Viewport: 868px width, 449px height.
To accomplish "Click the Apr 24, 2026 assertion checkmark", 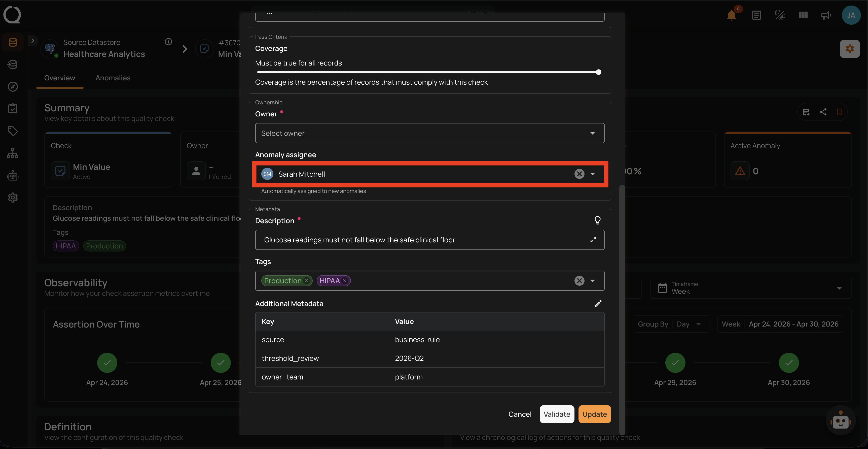I will 107,363.
